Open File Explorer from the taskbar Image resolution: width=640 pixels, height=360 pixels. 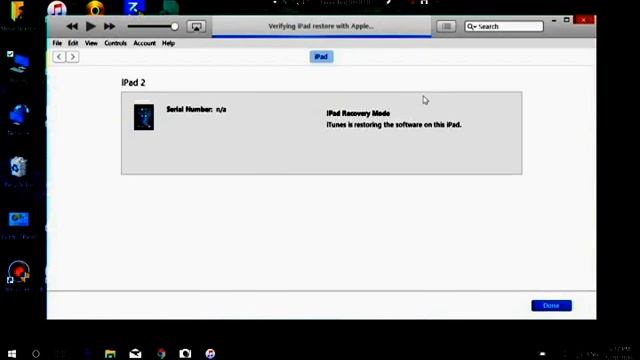pos(110,353)
